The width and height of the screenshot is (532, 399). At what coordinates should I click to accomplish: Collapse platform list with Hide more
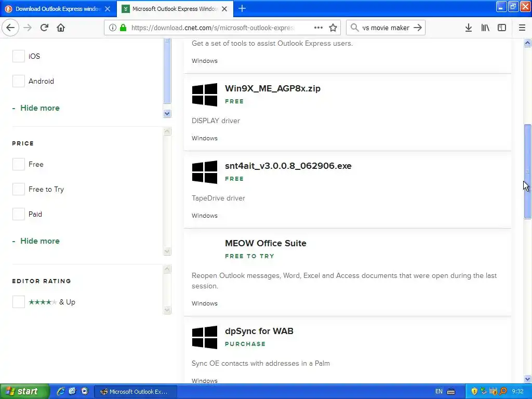coord(36,108)
